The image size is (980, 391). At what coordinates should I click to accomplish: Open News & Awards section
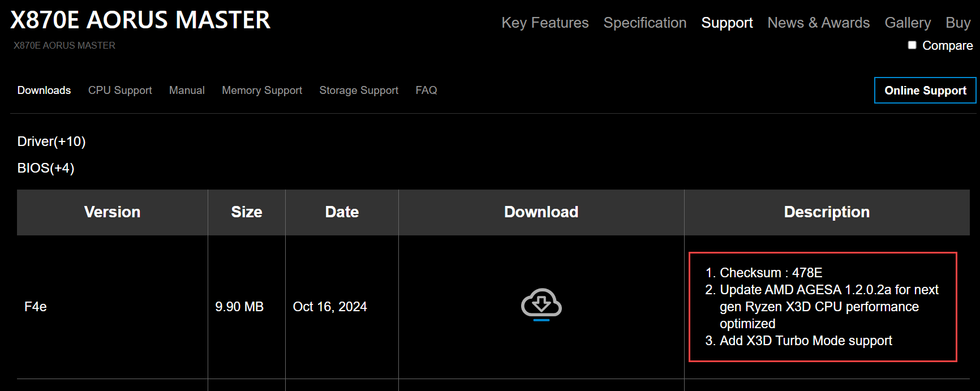point(818,23)
